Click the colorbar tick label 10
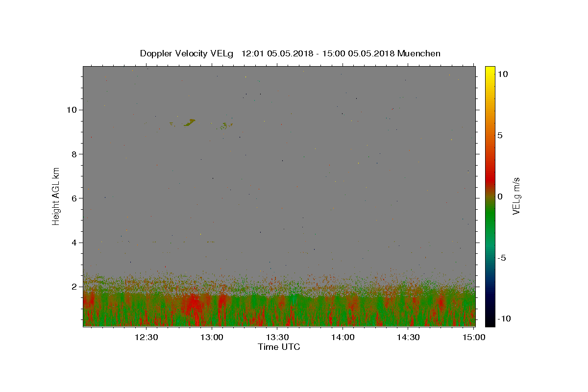Viewport: 588px width, 392px height. click(503, 74)
